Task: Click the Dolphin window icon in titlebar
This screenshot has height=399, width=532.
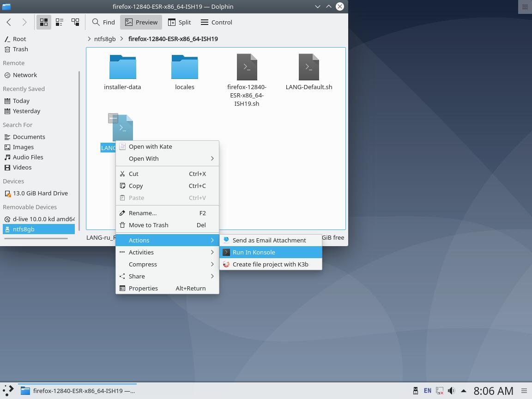Action: click(x=6, y=6)
